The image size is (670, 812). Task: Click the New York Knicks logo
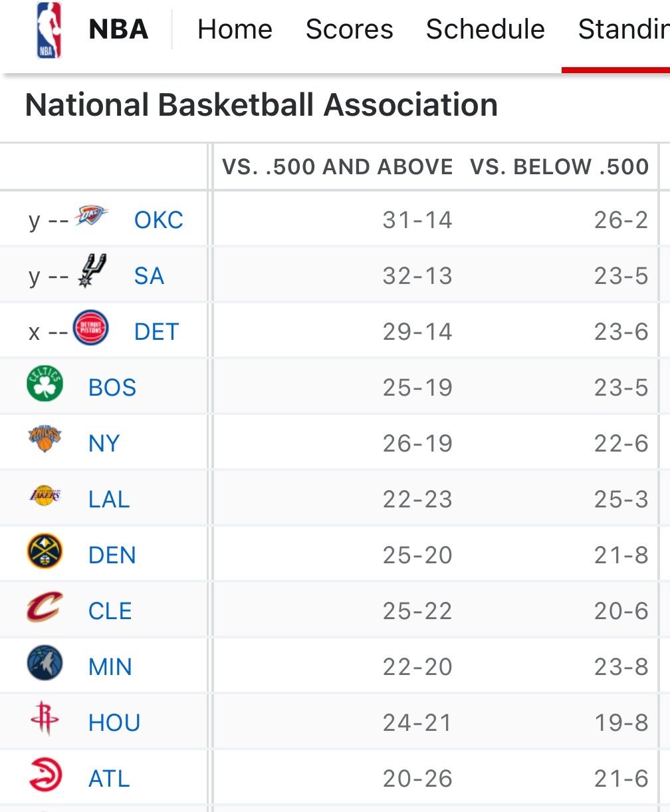pyautogui.click(x=45, y=440)
